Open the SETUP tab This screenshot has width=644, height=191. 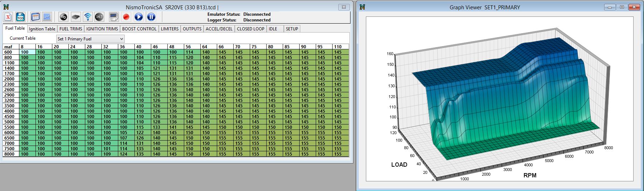pos(292,29)
